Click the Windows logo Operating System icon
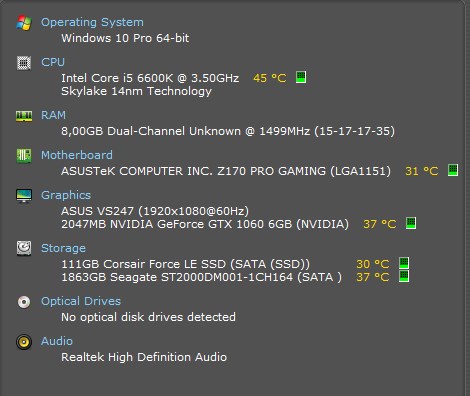 click(24, 23)
